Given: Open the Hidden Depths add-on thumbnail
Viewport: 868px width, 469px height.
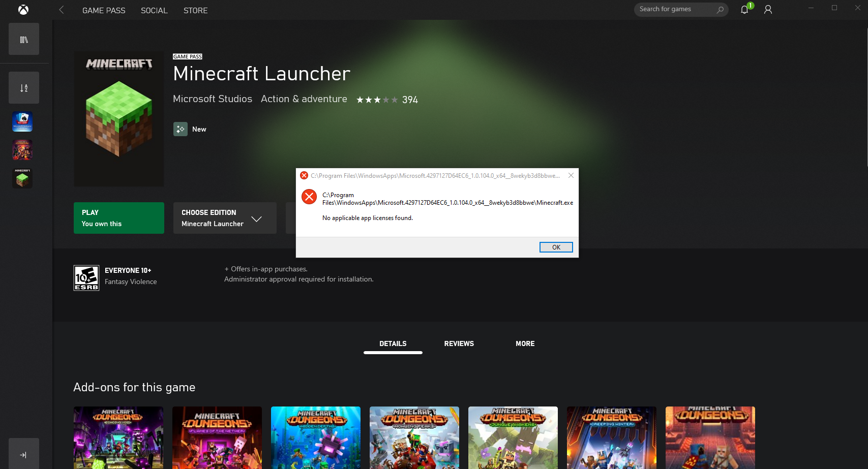Looking at the screenshot, I should click(316, 437).
